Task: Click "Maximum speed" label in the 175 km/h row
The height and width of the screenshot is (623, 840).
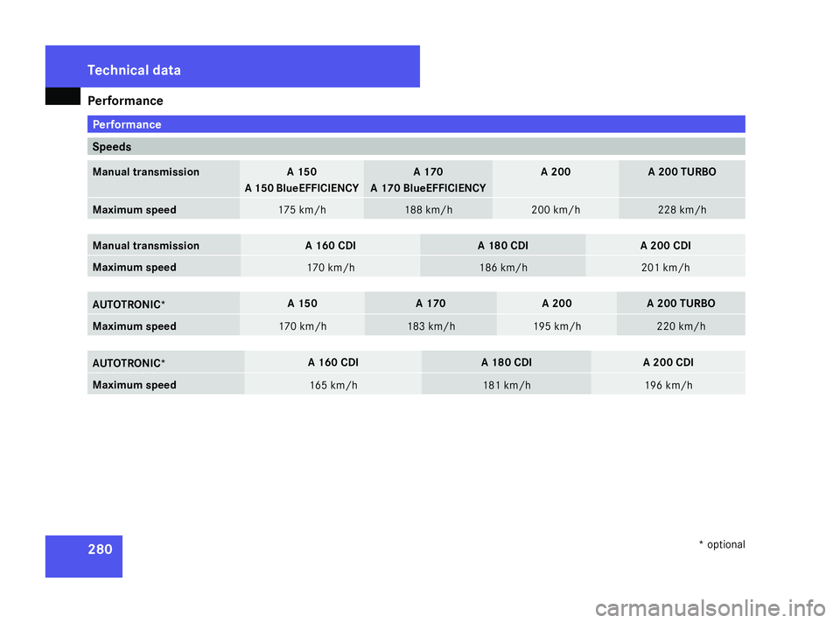Action: coord(134,210)
